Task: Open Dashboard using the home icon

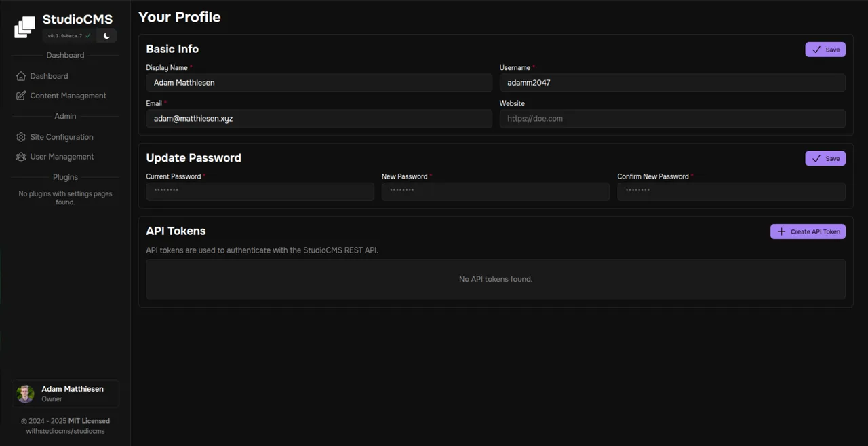Action: coord(21,76)
